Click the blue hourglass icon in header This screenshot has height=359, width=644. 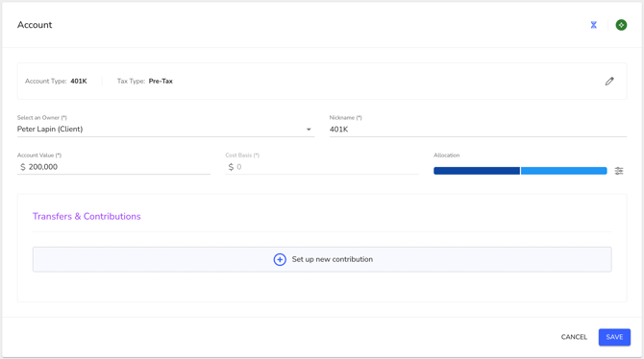coord(593,25)
